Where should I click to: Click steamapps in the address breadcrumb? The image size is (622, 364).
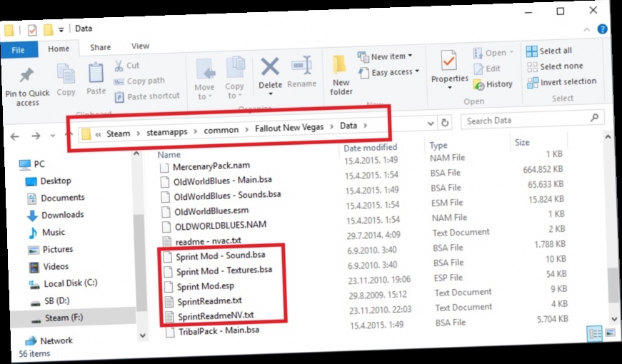click(167, 131)
